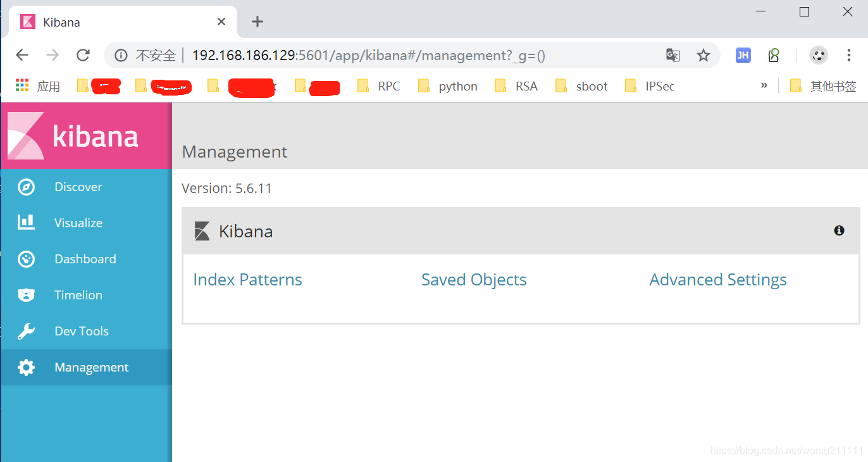868x462 pixels.
Task: Click the Kibana section title
Action: point(245,231)
